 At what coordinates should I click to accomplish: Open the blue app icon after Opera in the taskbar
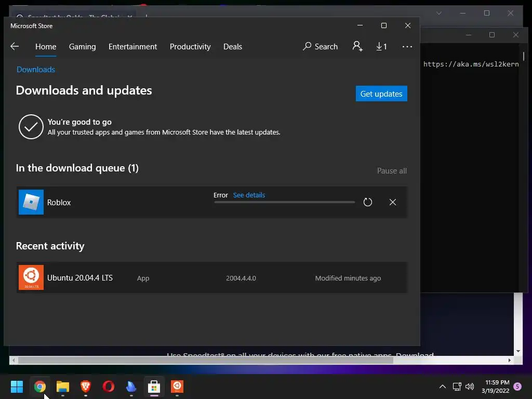tap(131, 387)
